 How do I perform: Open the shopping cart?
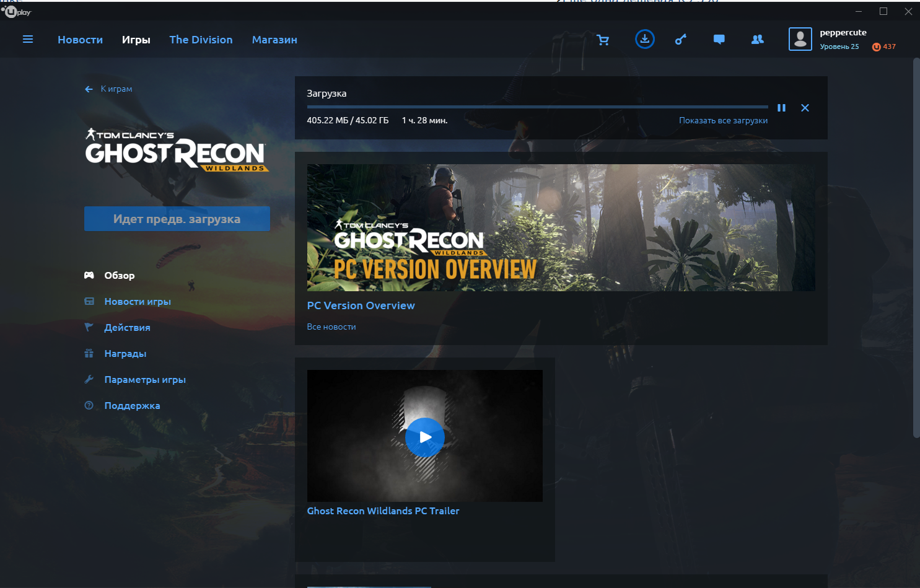(603, 40)
